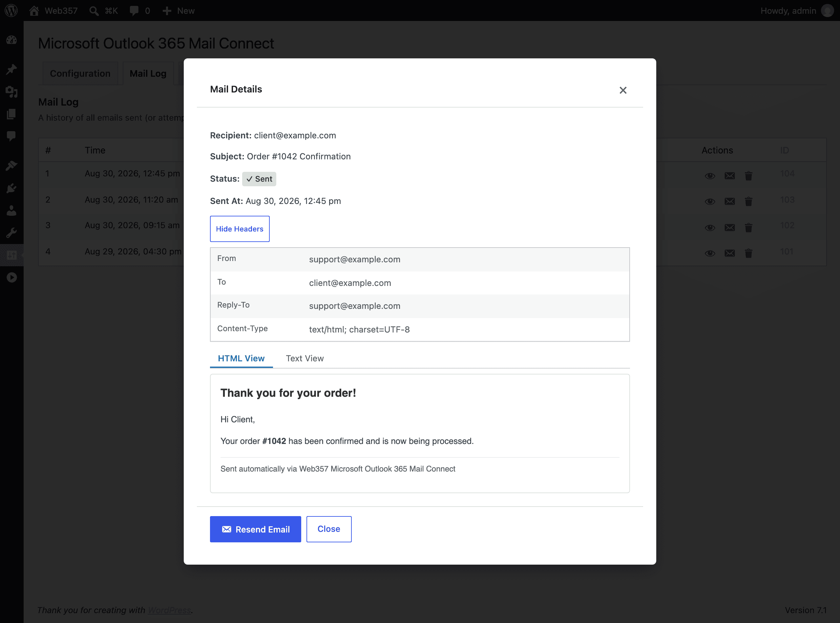Delete email ID 102 via trash icon

(x=749, y=228)
